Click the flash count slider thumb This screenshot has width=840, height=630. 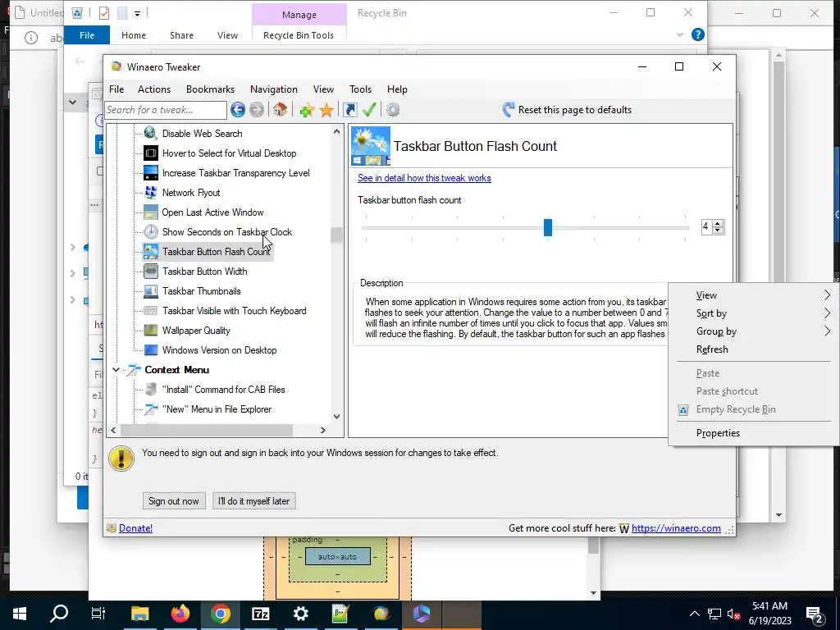[547, 227]
